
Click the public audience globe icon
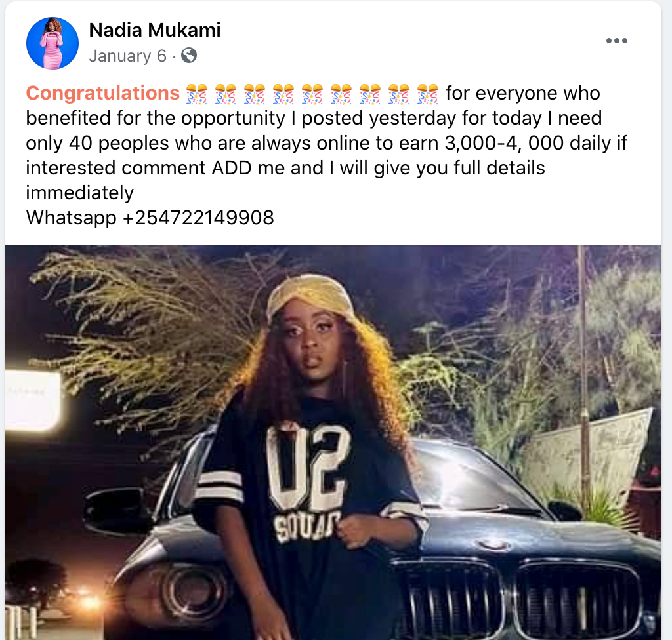189,55
